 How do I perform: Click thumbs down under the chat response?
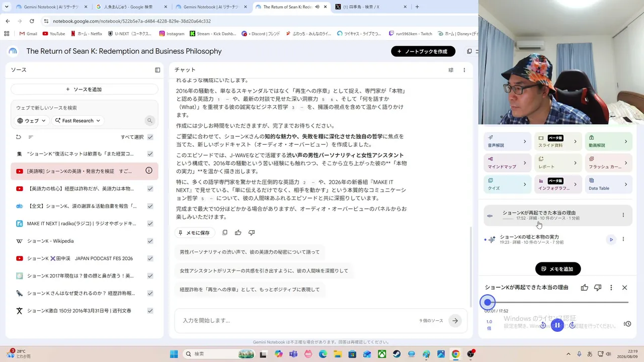coord(252,233)
